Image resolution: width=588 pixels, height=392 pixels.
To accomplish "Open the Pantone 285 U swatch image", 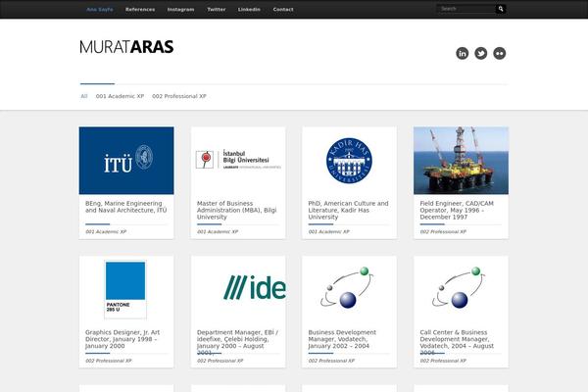I will pos(126,290).
